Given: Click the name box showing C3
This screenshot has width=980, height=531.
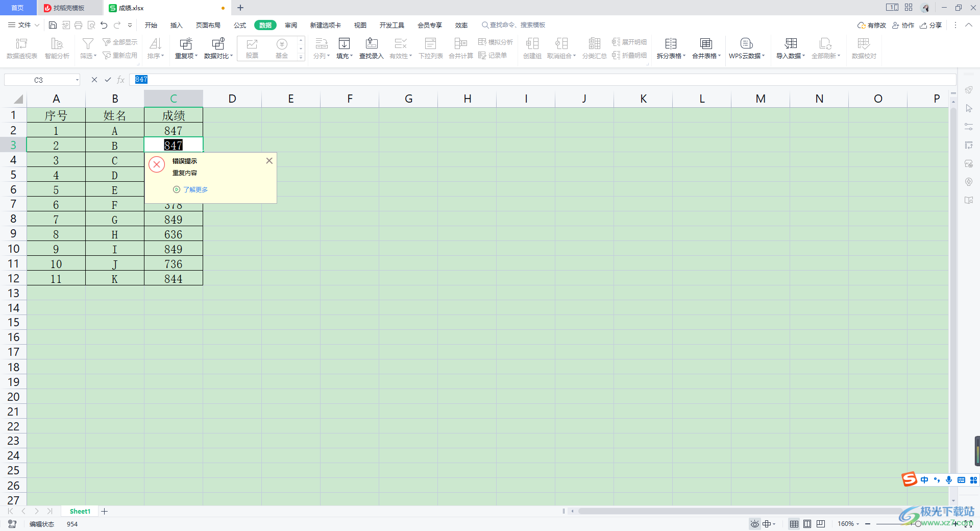Looking at the screenshot, I should pyautogui.click(x=42, y=80).
